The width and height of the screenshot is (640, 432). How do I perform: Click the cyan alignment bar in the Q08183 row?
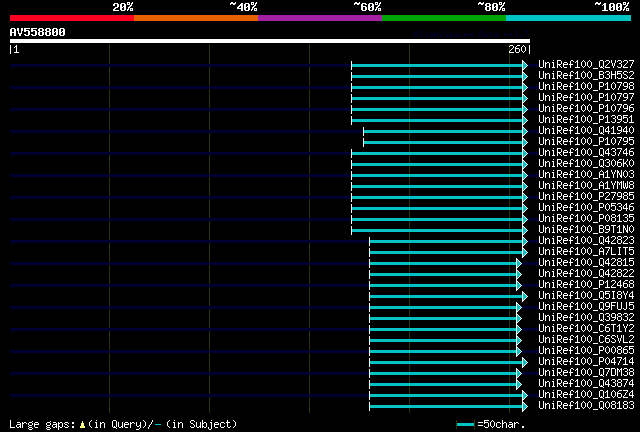click(446, 407)
